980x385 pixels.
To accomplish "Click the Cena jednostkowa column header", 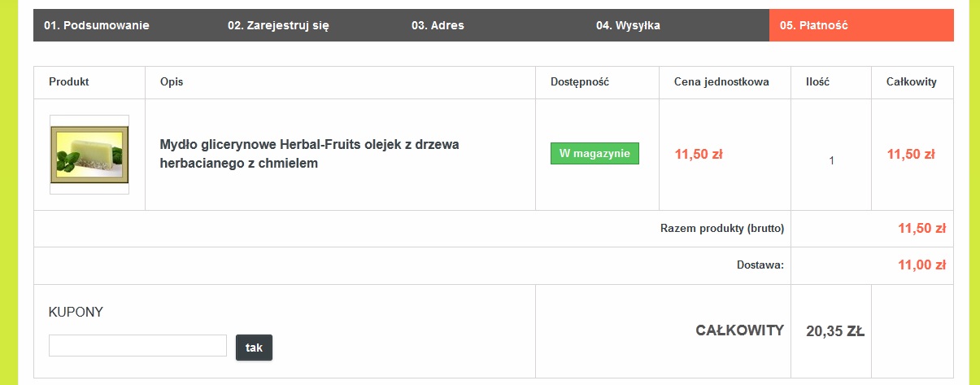I will point(721,82).
